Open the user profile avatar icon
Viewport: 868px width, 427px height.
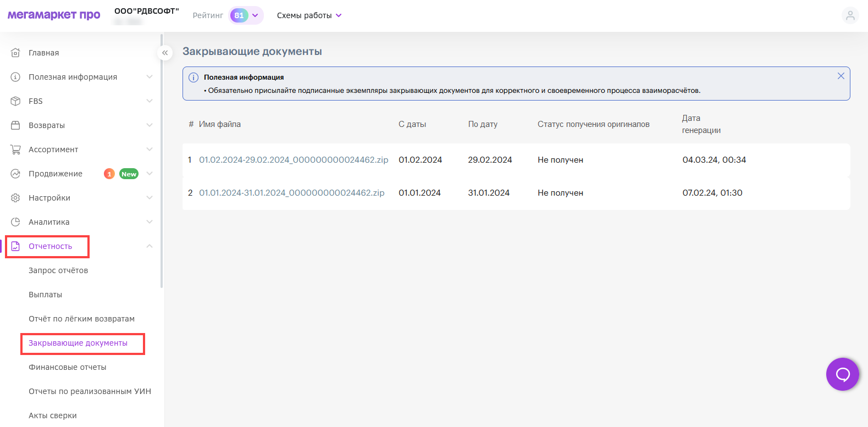(850, 15)
